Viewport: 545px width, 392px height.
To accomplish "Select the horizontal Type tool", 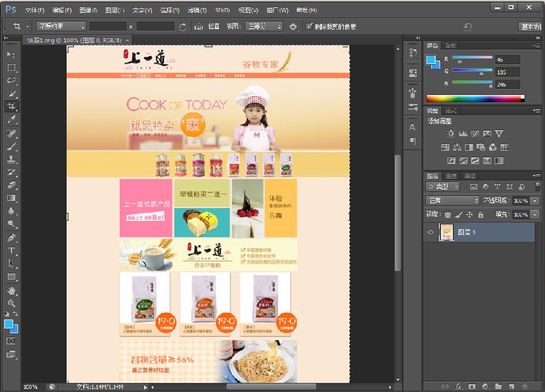I will pyautogui.click(x=12, y=250).
